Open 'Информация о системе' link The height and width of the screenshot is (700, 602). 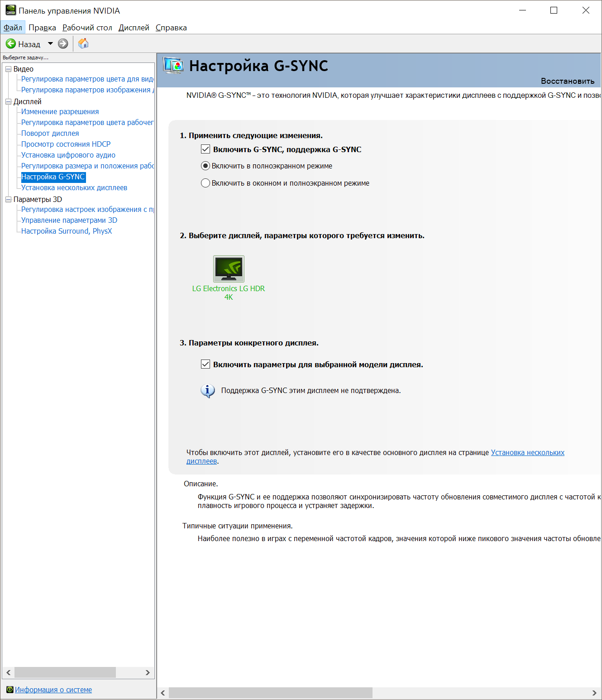53,690
